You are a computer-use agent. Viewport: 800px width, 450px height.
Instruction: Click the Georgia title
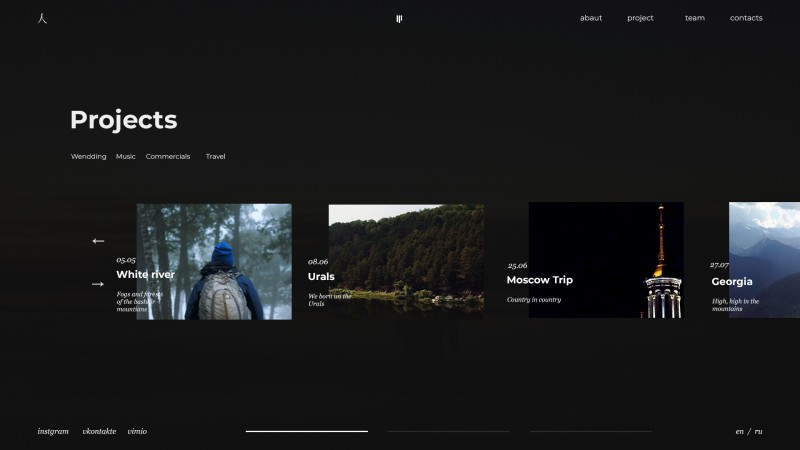coord(732,282)
